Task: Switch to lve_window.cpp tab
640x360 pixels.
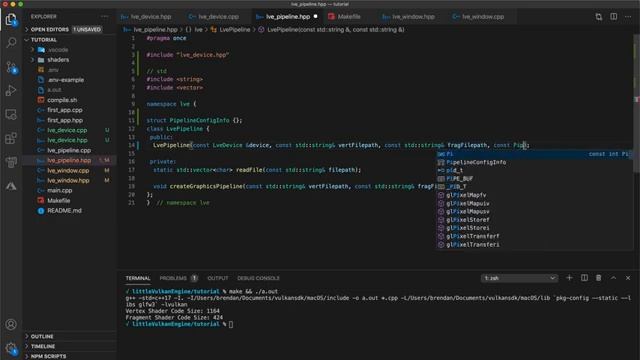Action: click(x=482, y=17)
